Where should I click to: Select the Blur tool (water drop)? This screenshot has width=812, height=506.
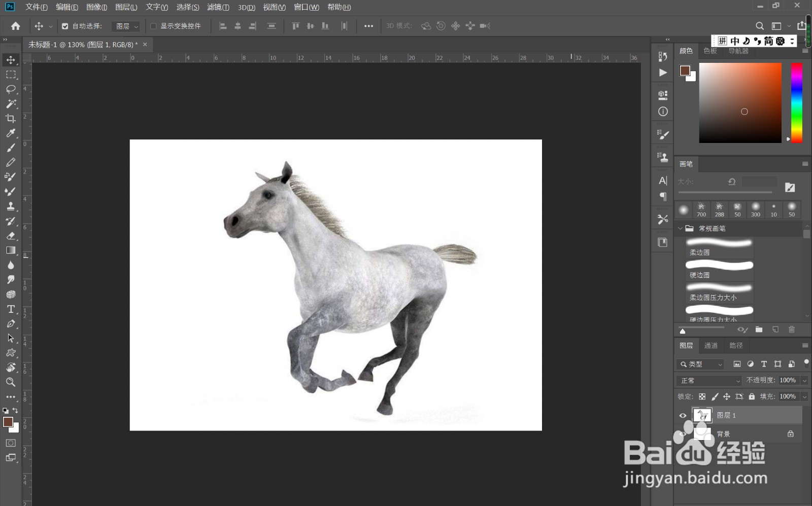coord(11,265)
